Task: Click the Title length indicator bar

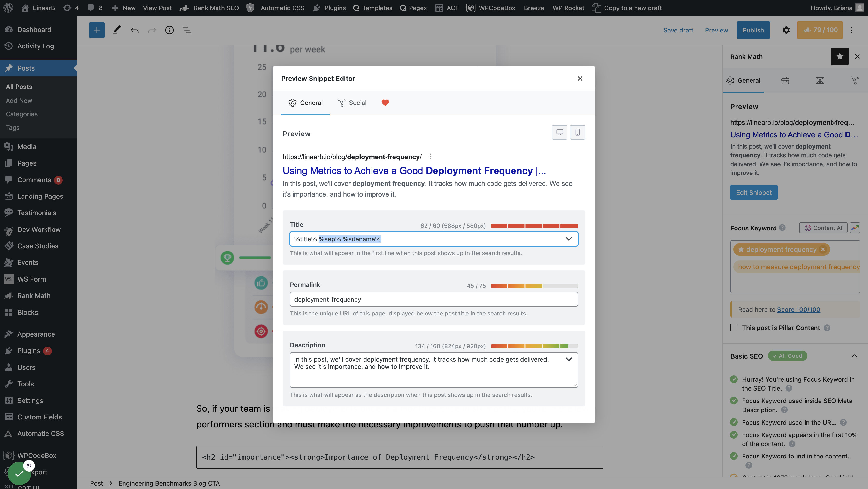Action: click(x=534, y=225)
